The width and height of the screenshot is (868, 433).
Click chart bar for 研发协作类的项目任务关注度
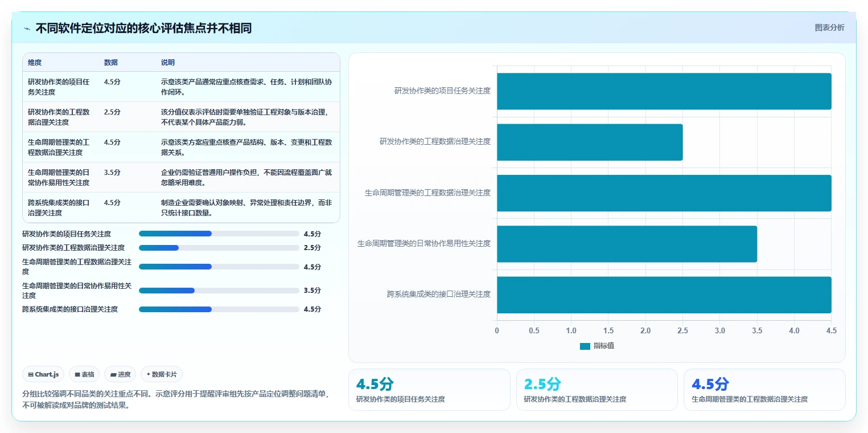[664, 91]
